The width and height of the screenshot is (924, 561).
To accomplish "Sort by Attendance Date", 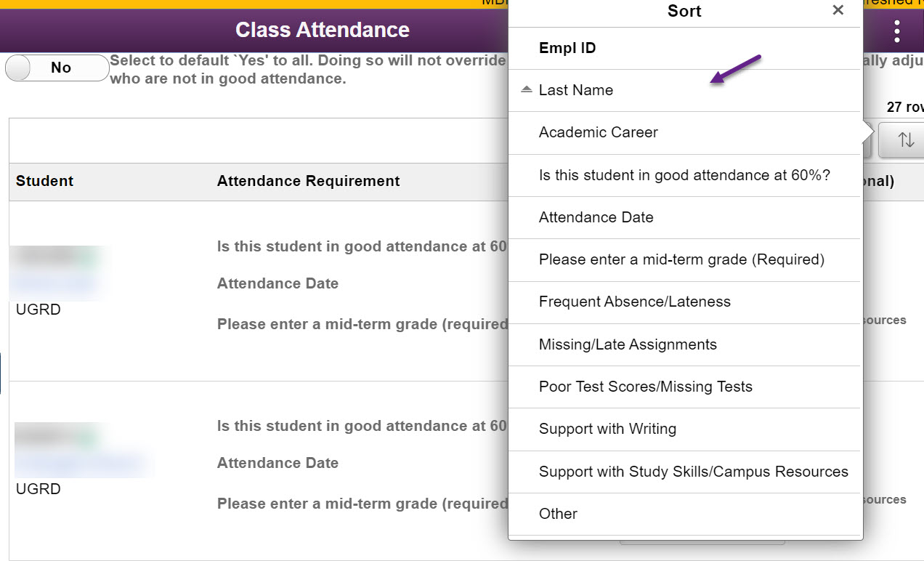I will pos(596,217).
